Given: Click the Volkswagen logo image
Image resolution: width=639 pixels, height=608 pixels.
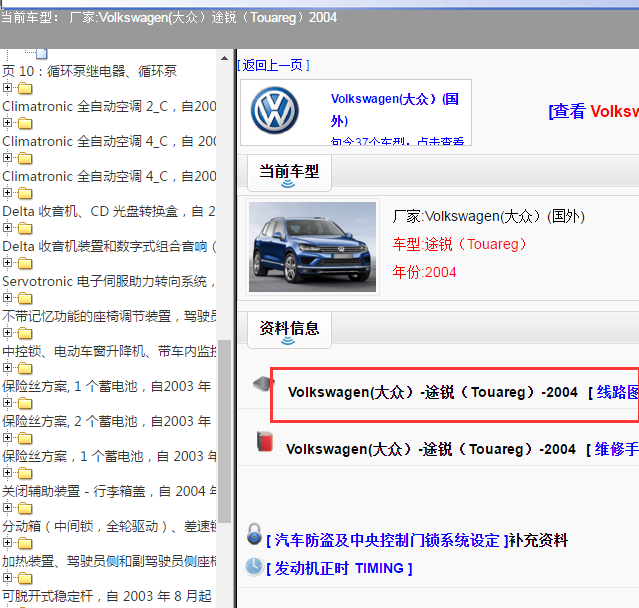Looking at the screenshot, I should (x=275, y=110).
